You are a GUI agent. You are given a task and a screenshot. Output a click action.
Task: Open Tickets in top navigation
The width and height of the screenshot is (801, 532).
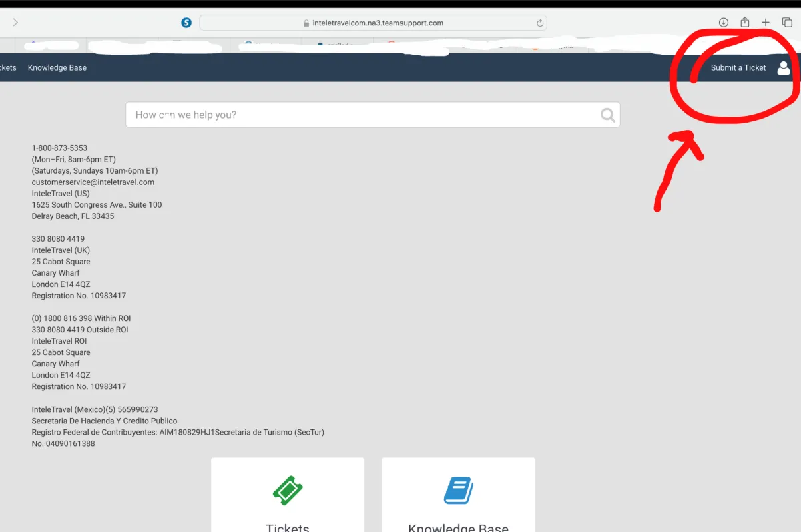click(8, 67)
